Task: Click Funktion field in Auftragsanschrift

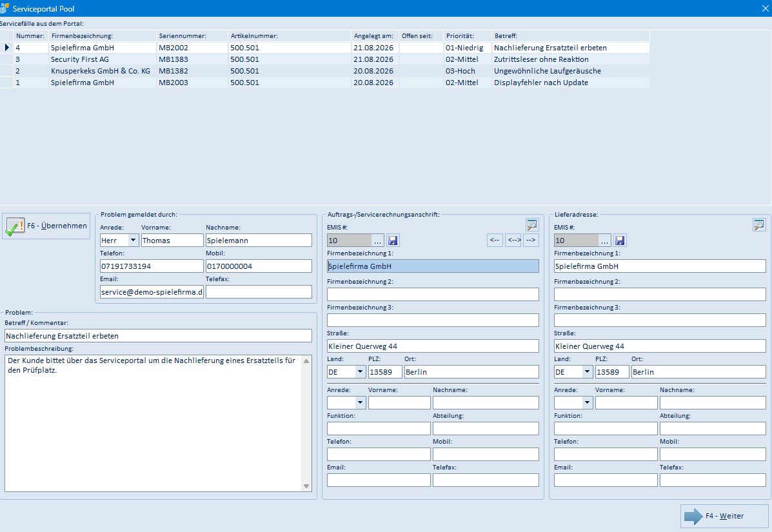Action: click(x=379, y=428)
